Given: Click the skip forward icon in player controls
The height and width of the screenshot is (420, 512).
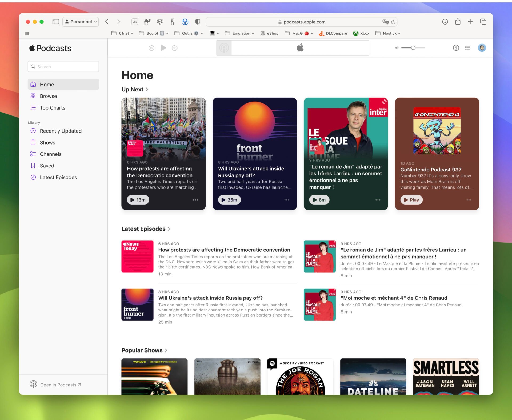Looking at the screenshot, I should tap(175, 48).
